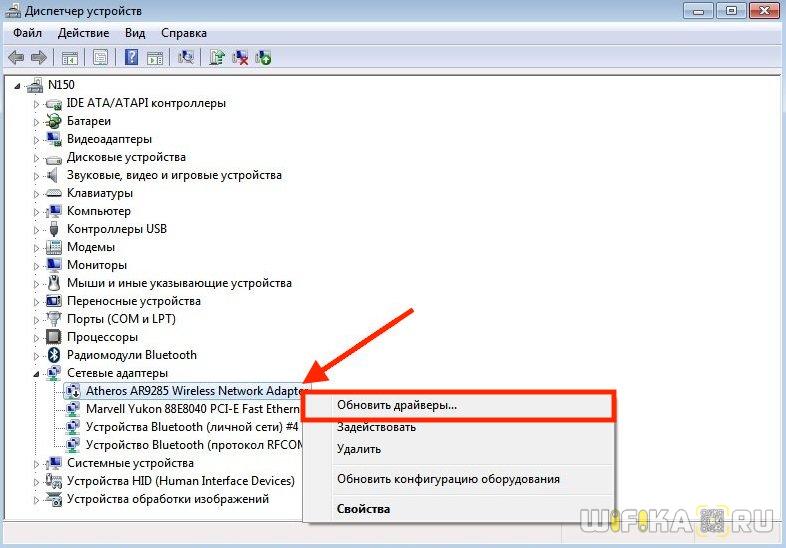Collapse the Сетевые адаптеры node
The image size is (786, 548).
[36, 374]
